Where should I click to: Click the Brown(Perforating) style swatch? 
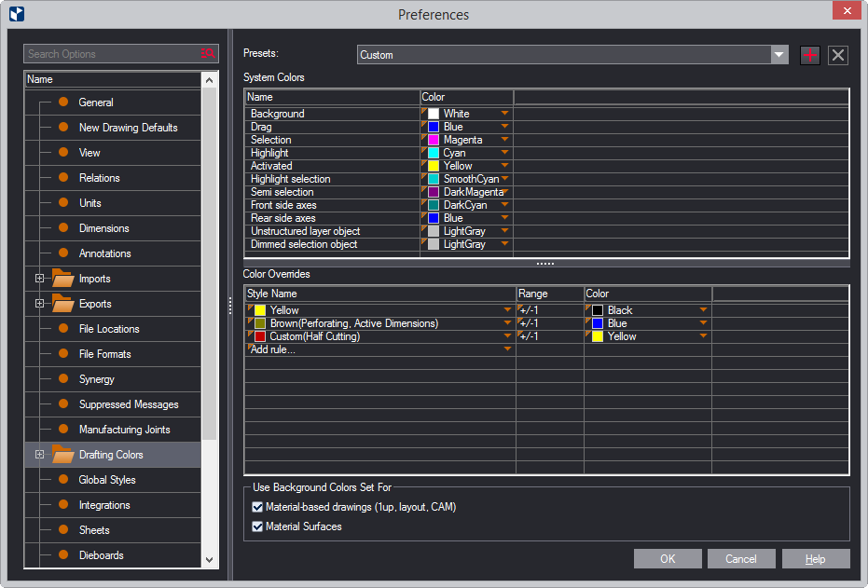pyautogui.click(x=259, y=323)
